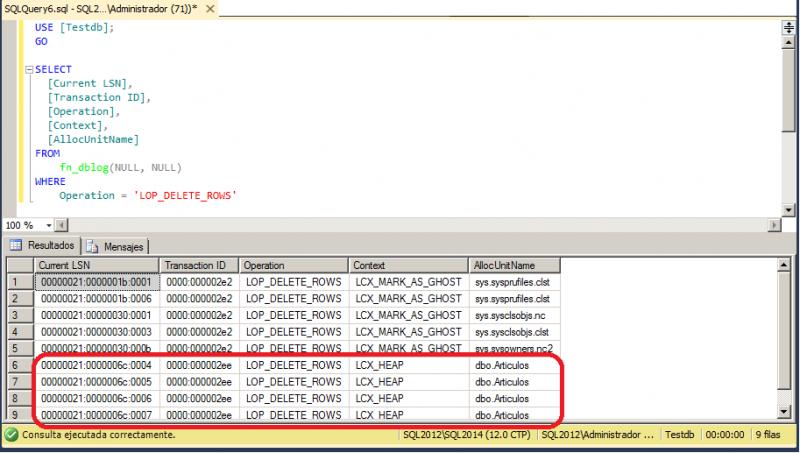Click cell 00000021:00000030:0001
Screen dimensions: 800x453
coord(97,315)
